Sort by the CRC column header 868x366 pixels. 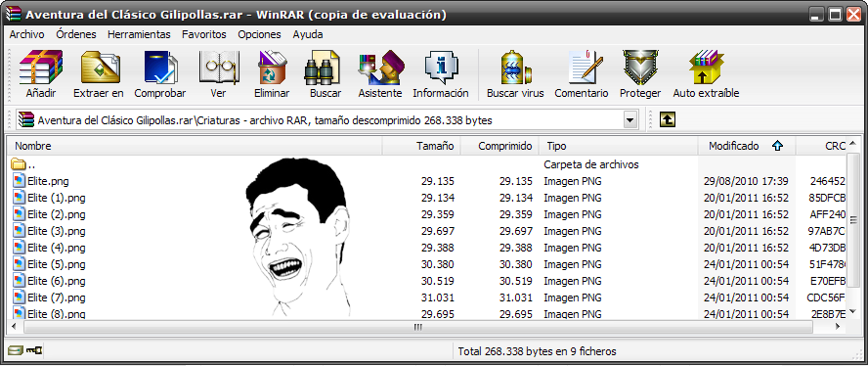821,147
